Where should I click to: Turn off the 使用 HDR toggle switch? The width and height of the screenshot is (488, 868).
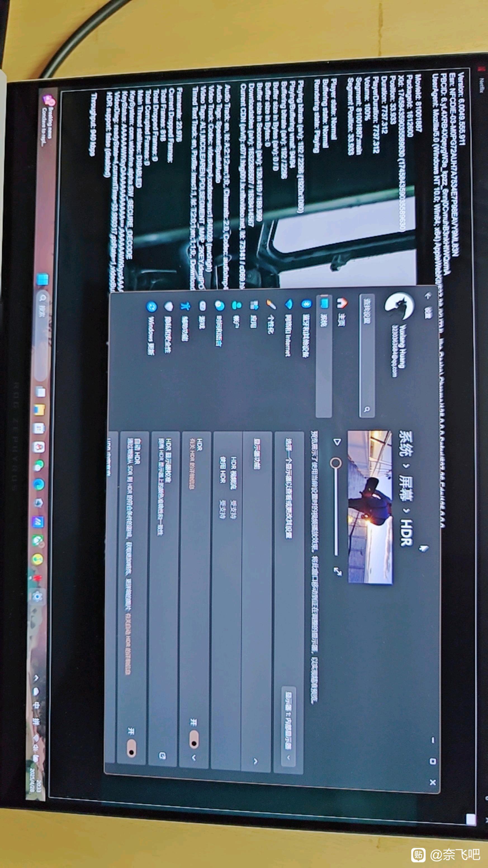pos(194,740)
